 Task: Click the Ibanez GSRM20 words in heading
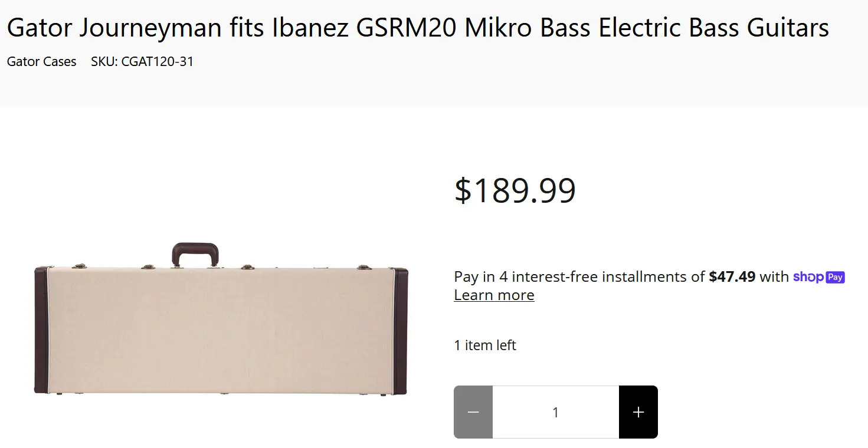(363, 27)
